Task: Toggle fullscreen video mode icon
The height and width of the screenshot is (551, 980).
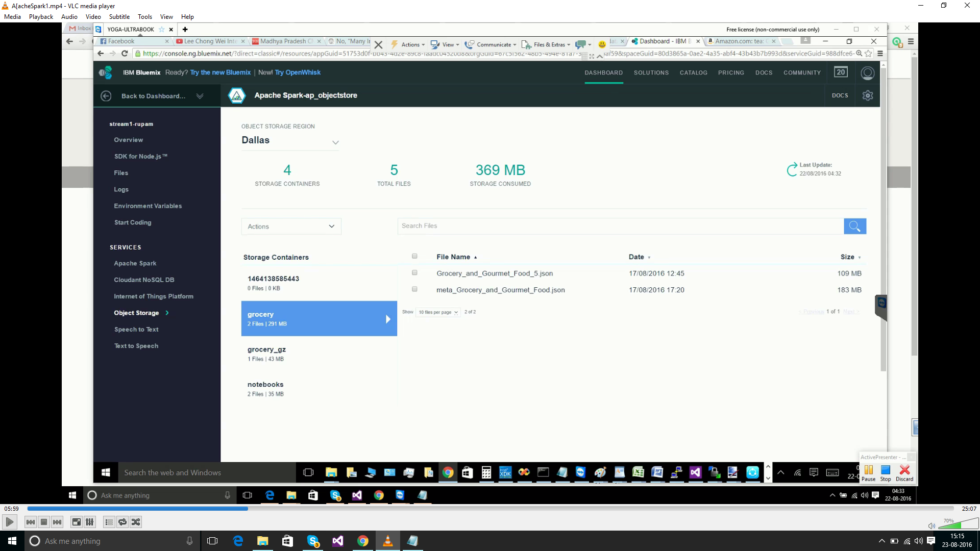Action: pos(76,522)
